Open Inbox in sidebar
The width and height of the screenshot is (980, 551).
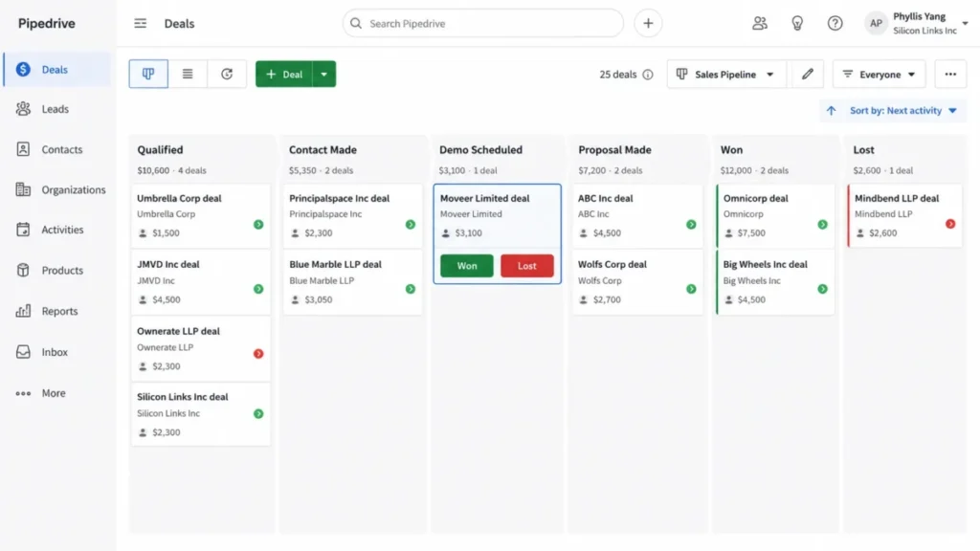55,352
